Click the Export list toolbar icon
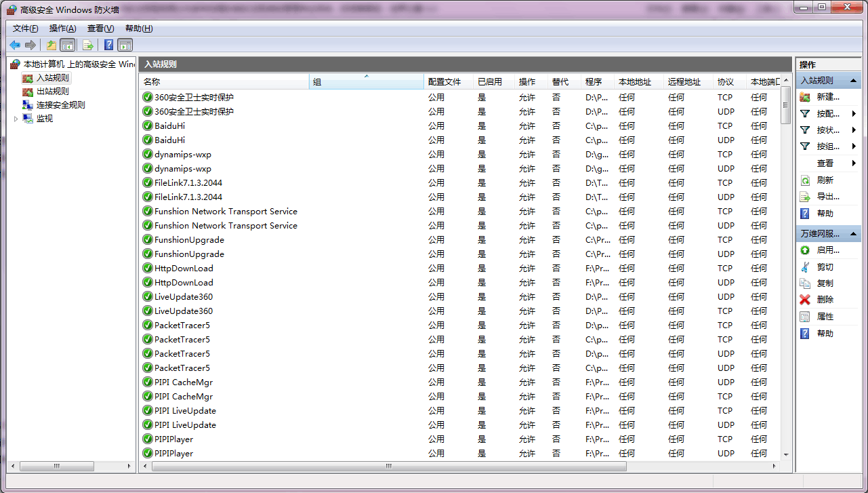The width and height of the screenshot is (868, 493). pos(87,45)
